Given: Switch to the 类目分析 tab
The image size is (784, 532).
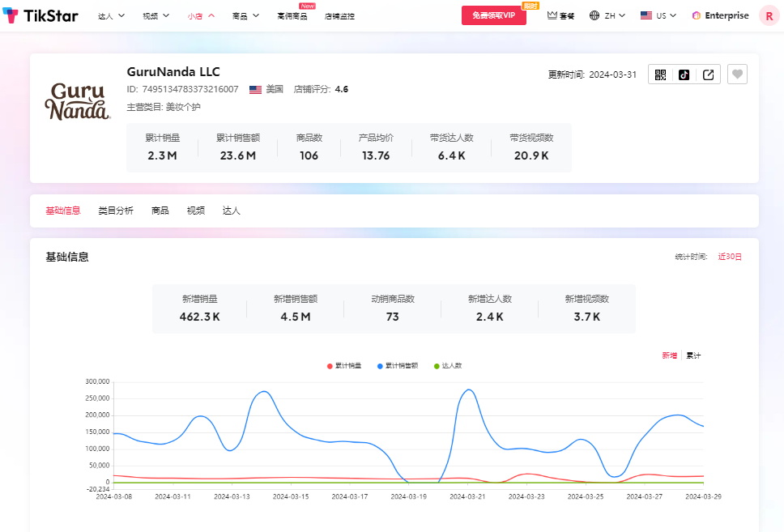Looking at the screenshot, I should point(116,211).
